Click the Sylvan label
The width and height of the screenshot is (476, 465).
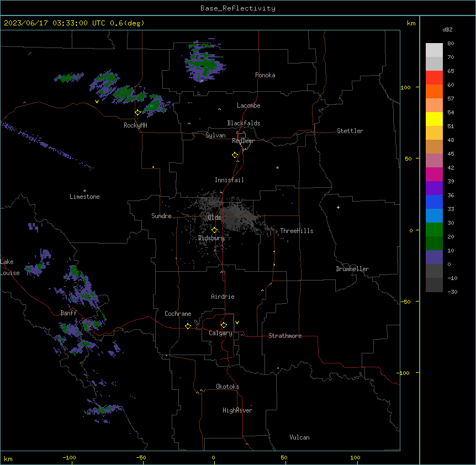[x=215, y=135]
